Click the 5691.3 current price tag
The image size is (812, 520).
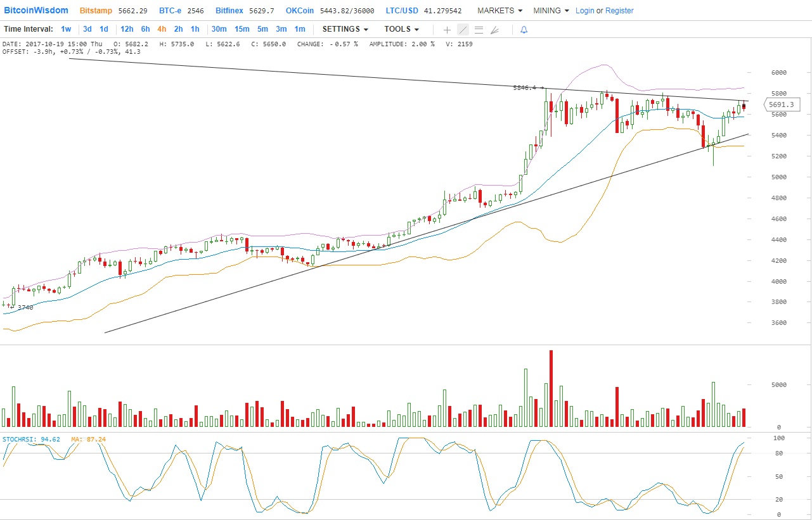coord(780,105)
